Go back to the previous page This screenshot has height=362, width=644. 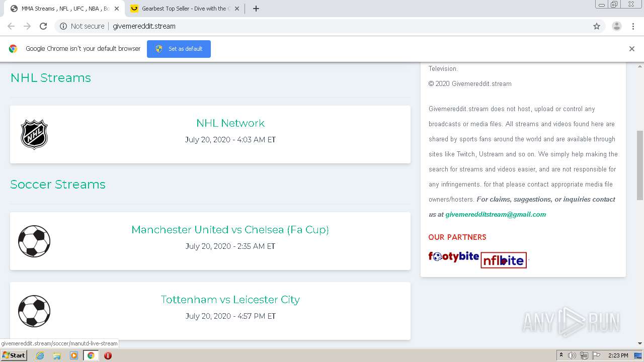(x=11, y=26)
